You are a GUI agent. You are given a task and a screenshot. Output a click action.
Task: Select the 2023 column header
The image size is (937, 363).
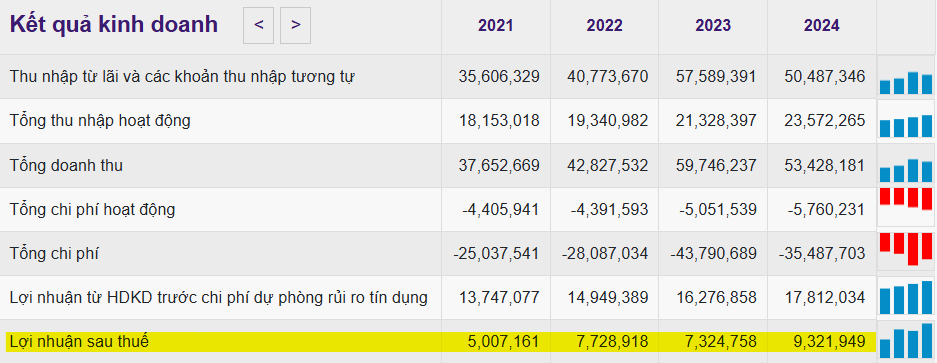[x=713, y=26]
